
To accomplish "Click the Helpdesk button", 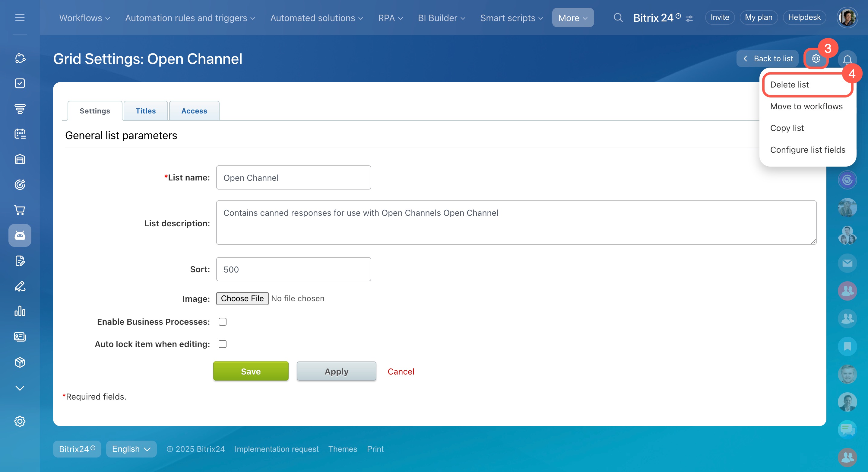I will point(804,18).
